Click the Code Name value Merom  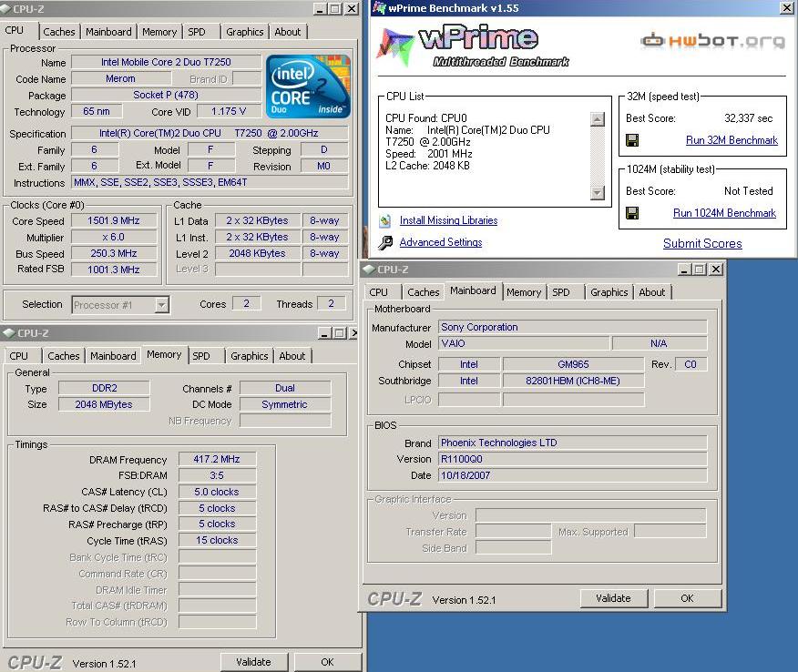tap(120, 79)
